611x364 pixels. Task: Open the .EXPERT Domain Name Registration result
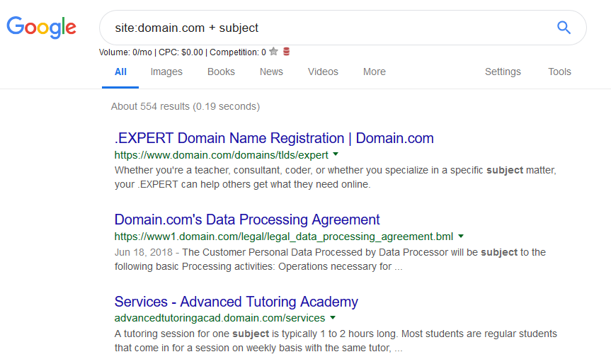point(274,138)
